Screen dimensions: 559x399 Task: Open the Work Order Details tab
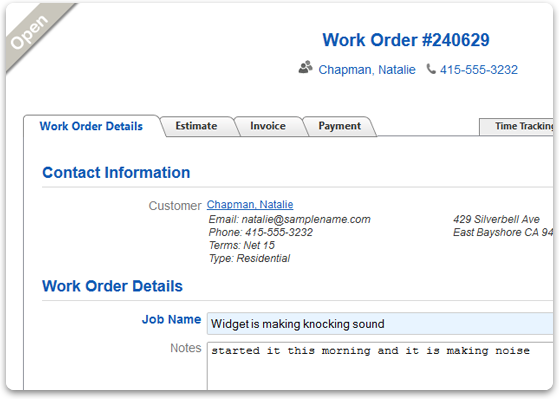coord(91,126)
